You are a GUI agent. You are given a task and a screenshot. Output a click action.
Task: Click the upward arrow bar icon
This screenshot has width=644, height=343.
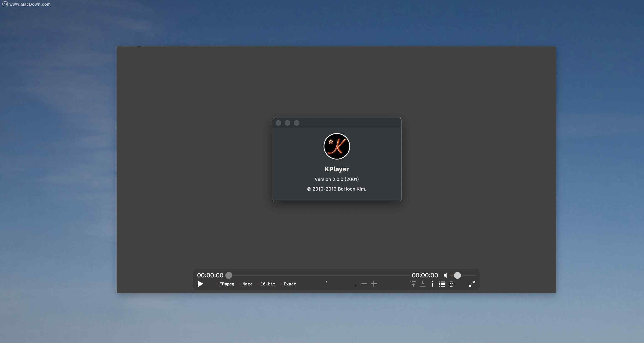(x=413, y=284)
